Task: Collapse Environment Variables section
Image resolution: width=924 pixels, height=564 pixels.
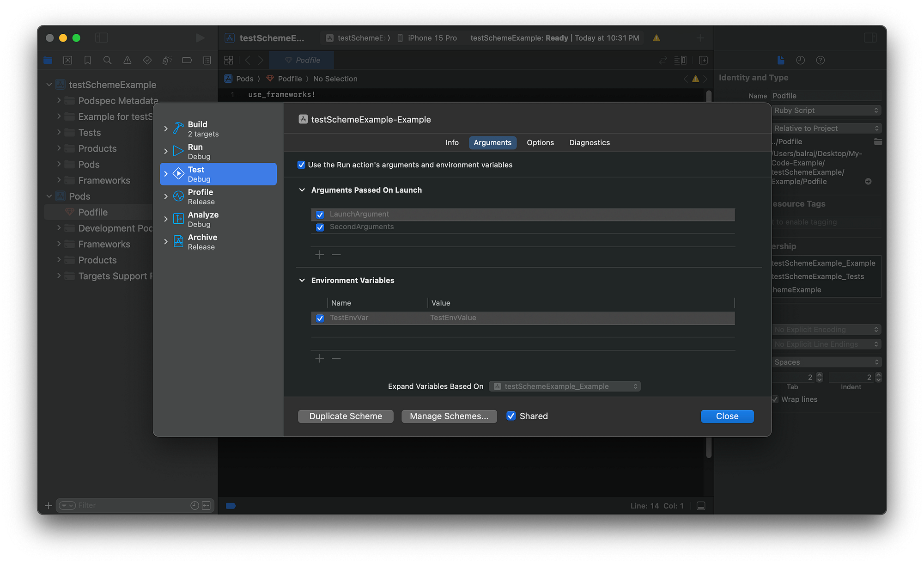Action: tap(302, 280)
